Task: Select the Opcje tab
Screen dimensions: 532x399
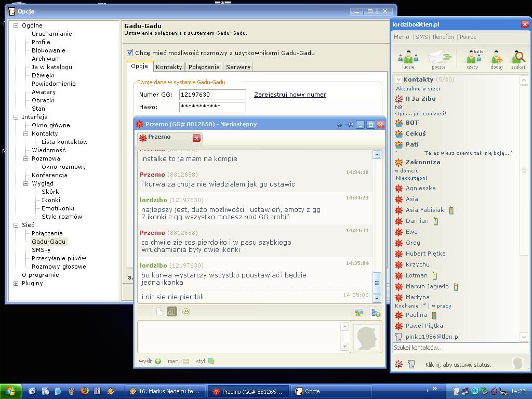Action: pos(139,66)
